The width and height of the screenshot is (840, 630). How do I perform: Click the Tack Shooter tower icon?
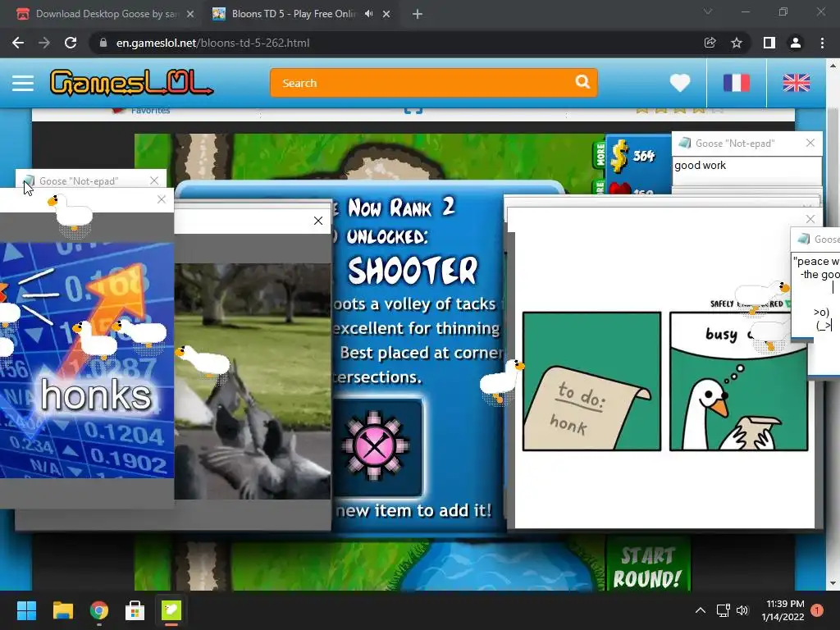(x=376, y=445)
